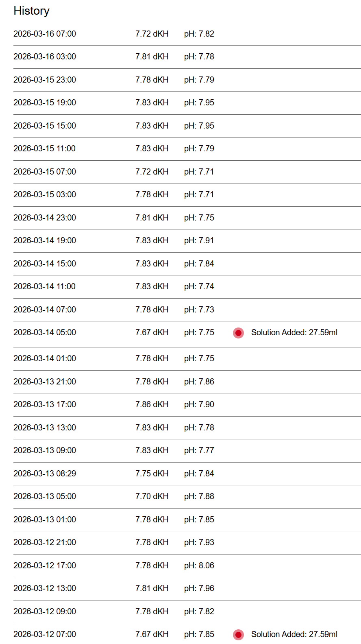Click the 7.86 dKH reading
The height and width of the screenshot is (644, 361).
tap(152, 404)
